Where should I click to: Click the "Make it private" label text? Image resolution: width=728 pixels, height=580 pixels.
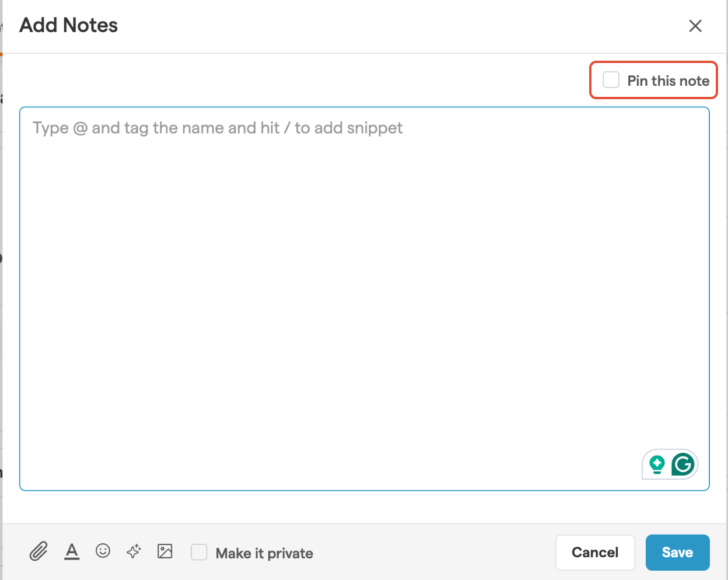[x=264, y=553]
